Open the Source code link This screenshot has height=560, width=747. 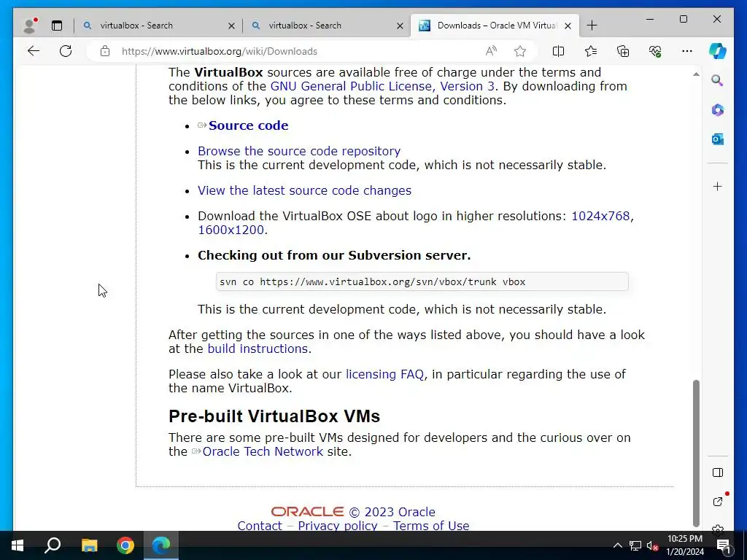click(248, 125)
